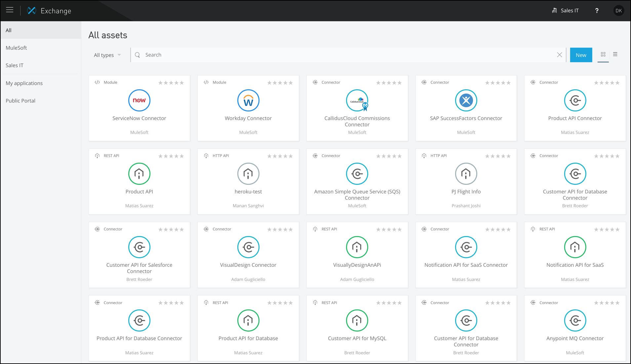The image size is (631, 364).
Task: Click author Prashant Joshi on PJ Flight Info
Action: coord(466,206)
